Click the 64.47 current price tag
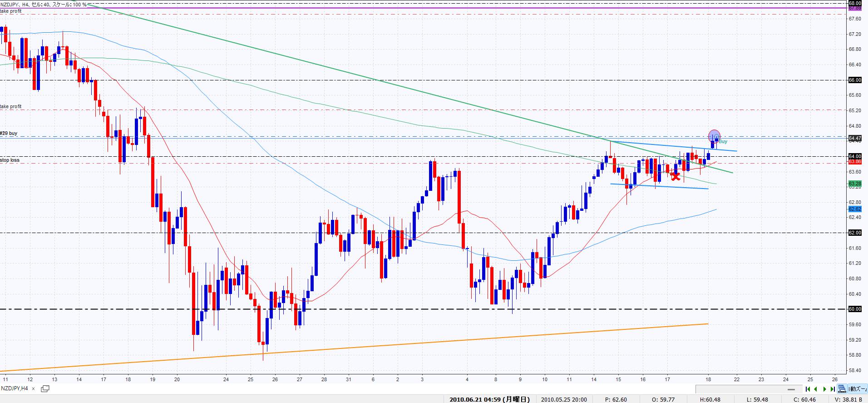The width and height of the screenshot is (868, 403). [x=855, y=138]
